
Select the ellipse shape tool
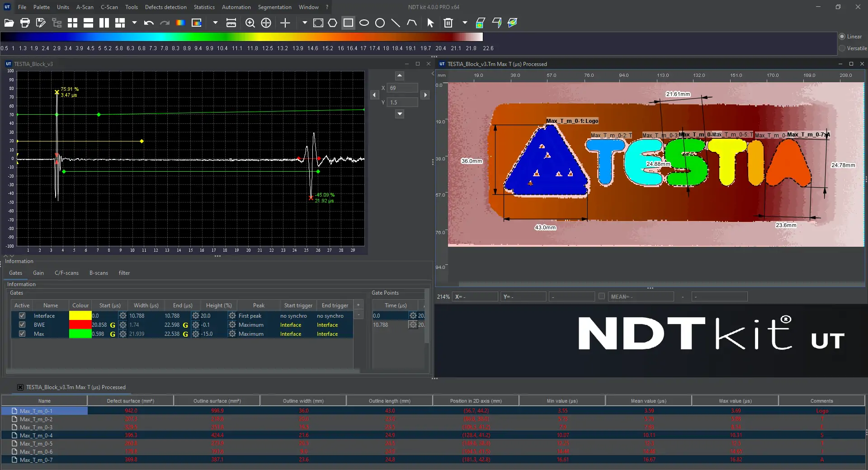tap(364, 23)
